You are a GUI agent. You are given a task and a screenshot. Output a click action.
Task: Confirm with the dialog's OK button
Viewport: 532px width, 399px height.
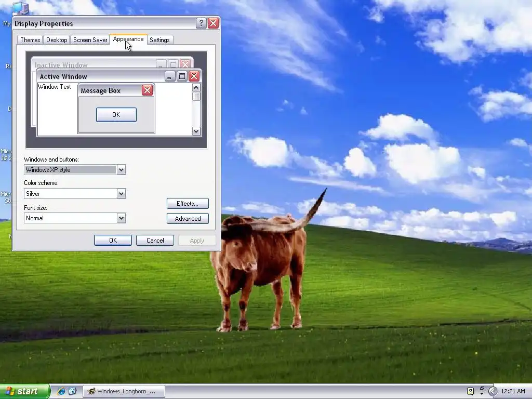coord(113,241)
